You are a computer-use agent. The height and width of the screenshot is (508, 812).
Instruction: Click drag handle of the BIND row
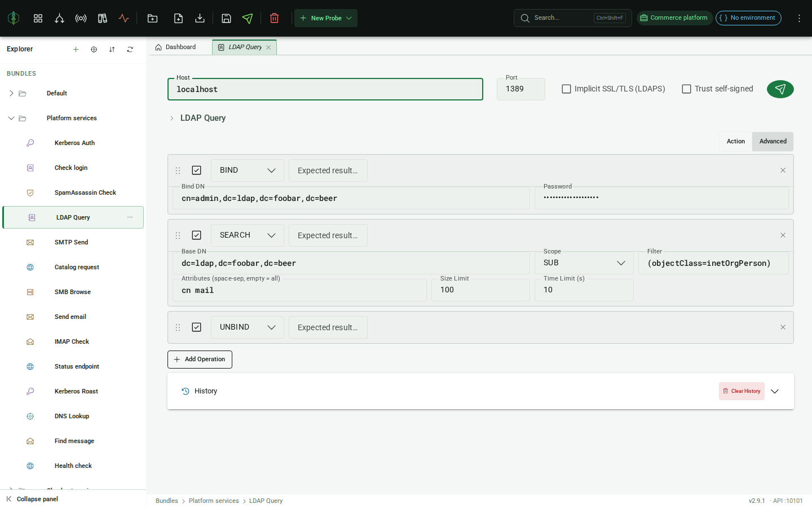pyautogui.click(x=178, y=170)
